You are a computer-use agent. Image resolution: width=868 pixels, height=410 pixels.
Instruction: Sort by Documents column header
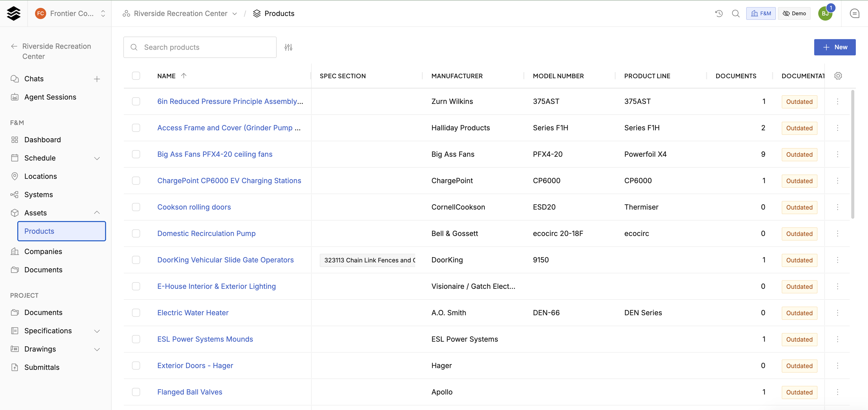[x=736, y=76]
